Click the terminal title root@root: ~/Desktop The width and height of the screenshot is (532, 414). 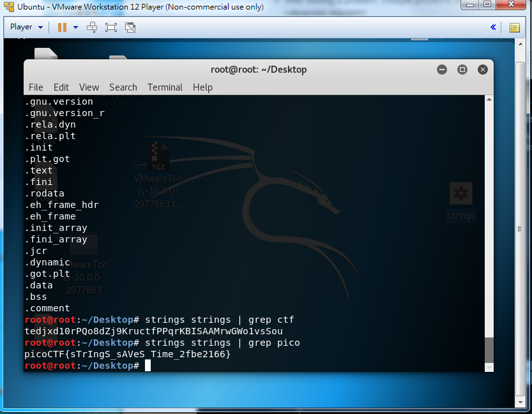[x=259, y=70]
